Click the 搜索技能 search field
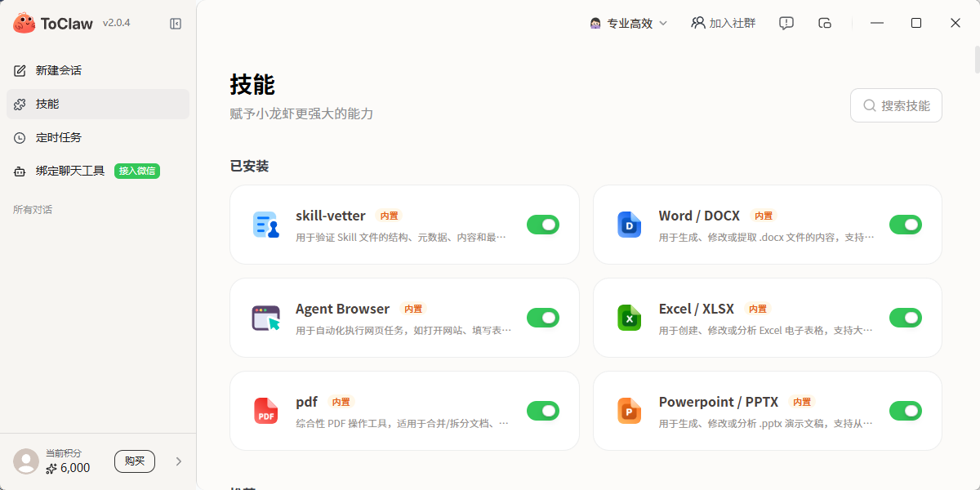The height and width of the screenshot is (490, 980). pyautogui.click(x=896, y=105)
